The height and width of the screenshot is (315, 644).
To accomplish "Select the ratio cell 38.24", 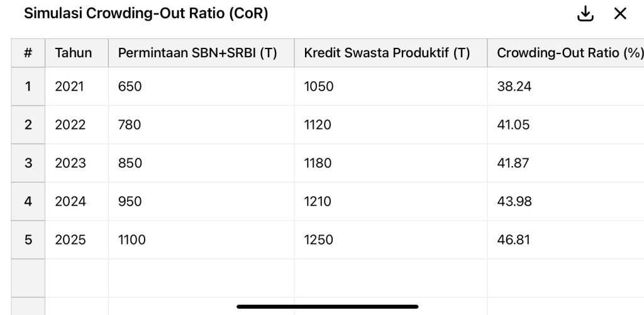I will (x=514, y=87).
